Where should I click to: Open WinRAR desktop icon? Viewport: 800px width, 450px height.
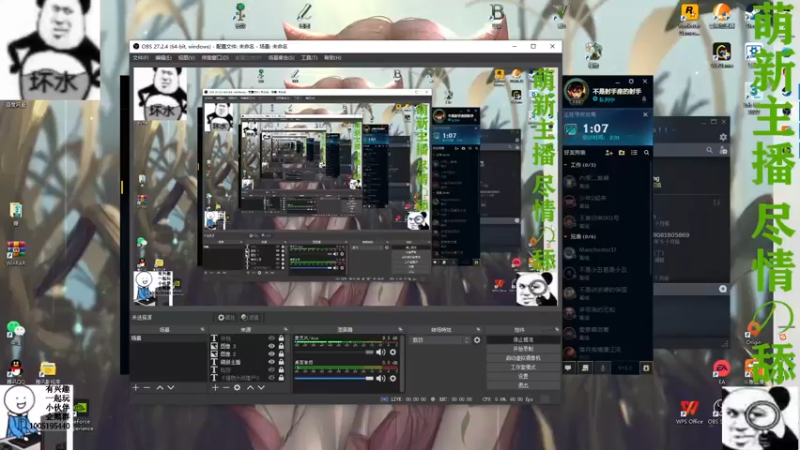coord(16,253)
